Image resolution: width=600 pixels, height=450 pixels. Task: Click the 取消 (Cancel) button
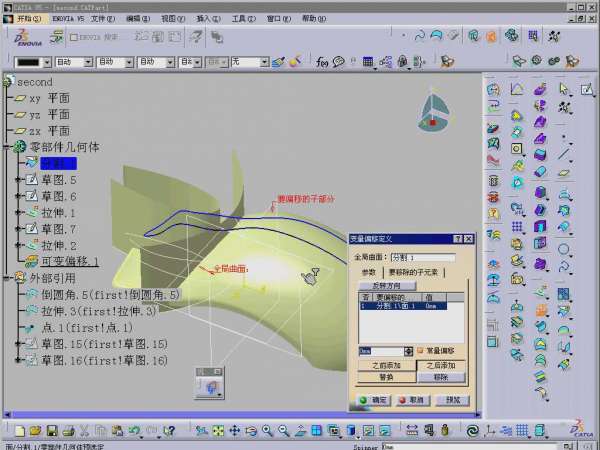[x=412, y=400]
